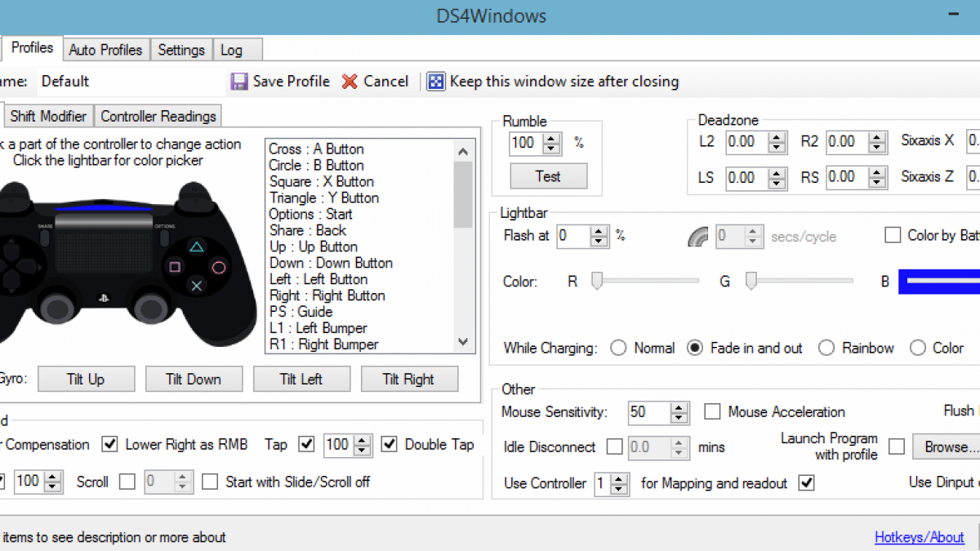The width and height of the screenshot is (980, 551).
Task: Open the Controller Readings tab
Action: (158, 116)
